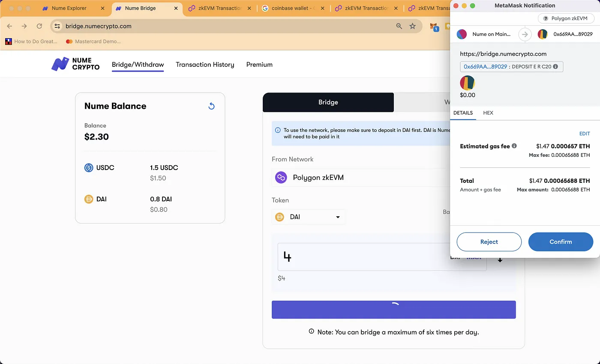Screen dimensions: 600x364
Task: Click the Mastercard Demo bookmark
Action: click(93, 42)
